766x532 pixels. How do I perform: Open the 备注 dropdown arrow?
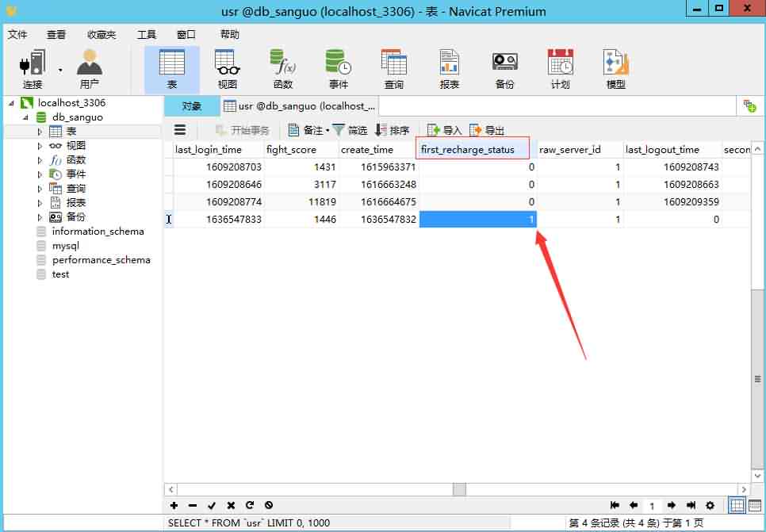coord(327,130)
